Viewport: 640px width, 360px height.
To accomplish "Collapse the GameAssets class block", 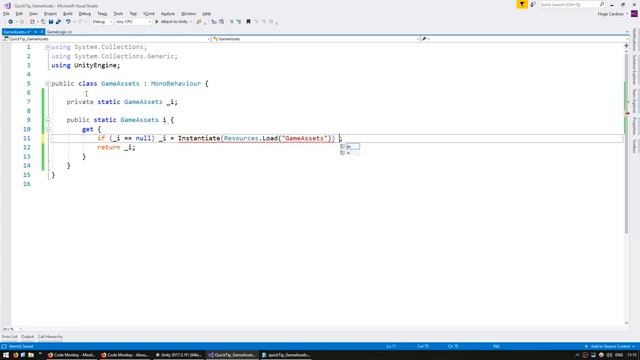I will (48, 84).
